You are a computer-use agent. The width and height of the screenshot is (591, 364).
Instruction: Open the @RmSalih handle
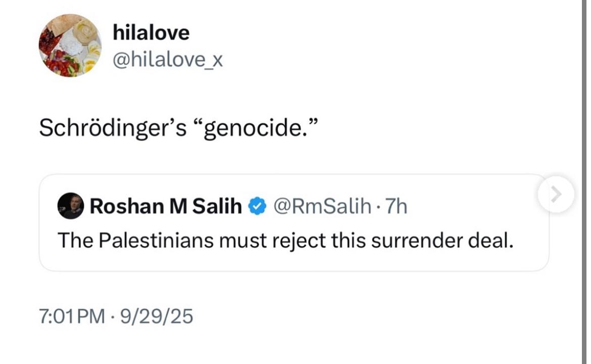[x=322, y=206]
